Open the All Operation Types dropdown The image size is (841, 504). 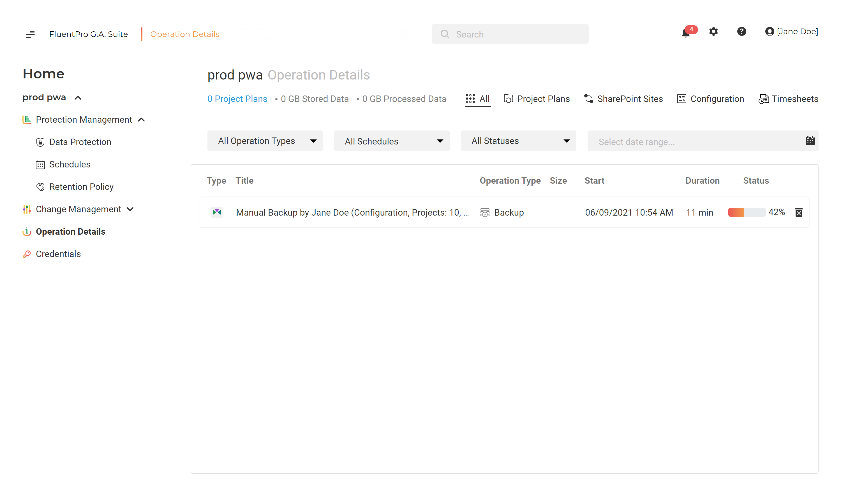265,141
